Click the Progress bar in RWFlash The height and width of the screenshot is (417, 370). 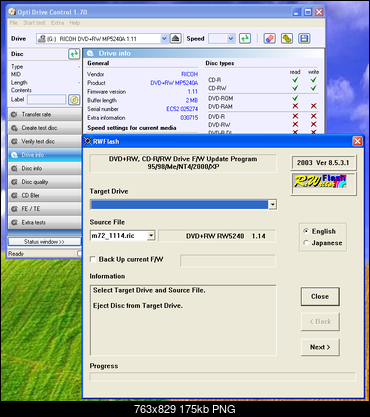tap(223, 377)
